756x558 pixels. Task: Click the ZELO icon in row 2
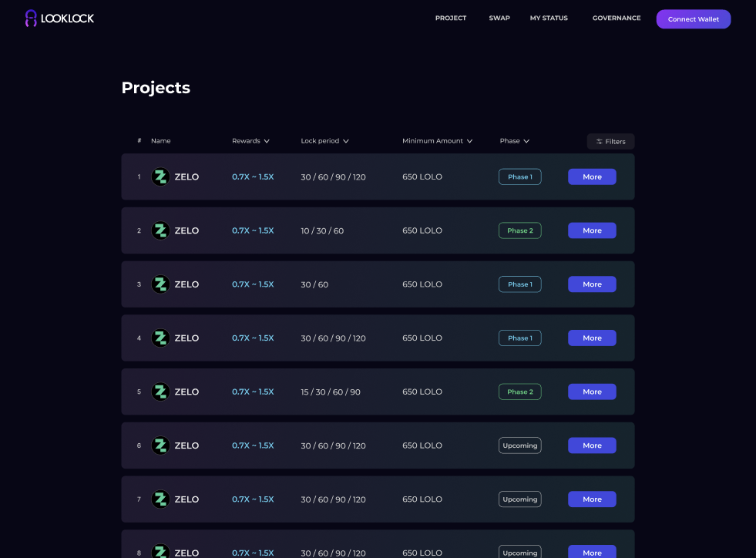pyautogui.click(x=160, y=230)
